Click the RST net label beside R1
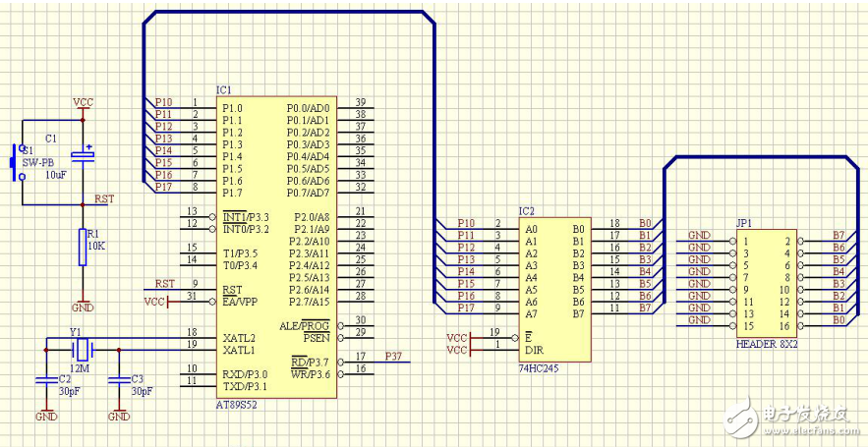 click(x=103, y=198)
